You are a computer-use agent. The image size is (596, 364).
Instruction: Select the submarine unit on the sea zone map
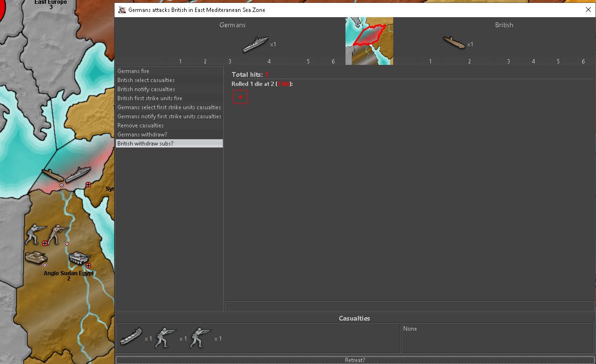point(52,175)
